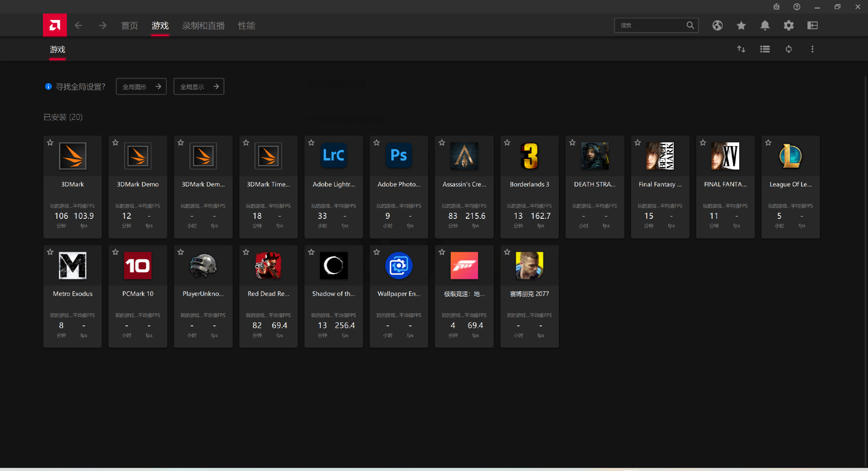Open Adobe Photoshop icon
This screenshot has height=471, width=868.
coord(399,156)
